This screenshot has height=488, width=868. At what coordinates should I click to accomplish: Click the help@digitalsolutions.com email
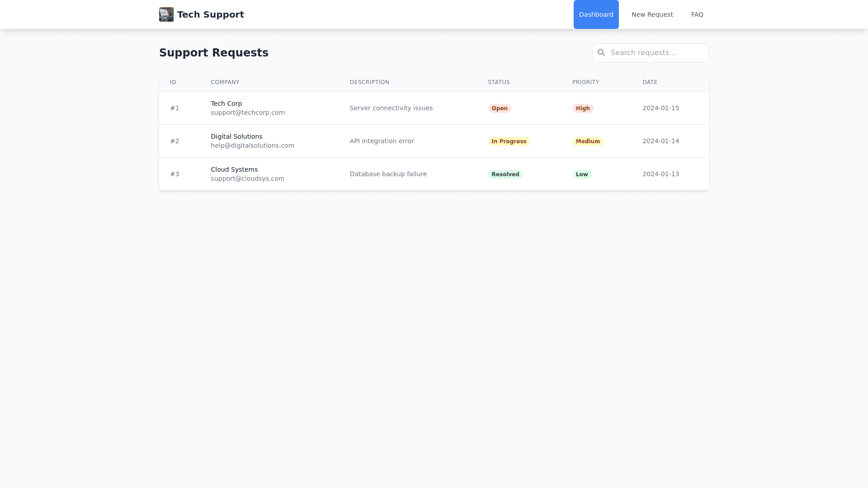(x=252, y=145)
